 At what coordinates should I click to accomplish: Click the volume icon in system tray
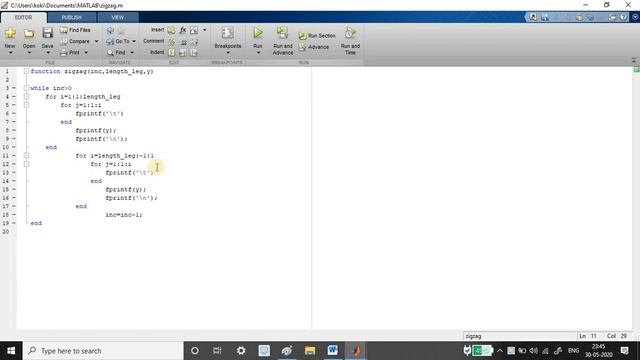click(x=533, y=351)
